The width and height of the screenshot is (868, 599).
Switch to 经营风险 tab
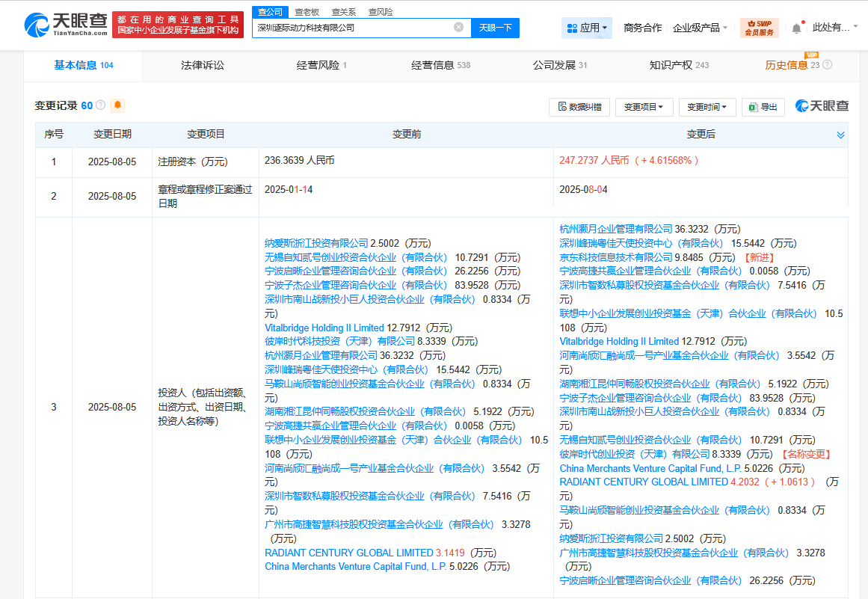(x=321, y=65)
